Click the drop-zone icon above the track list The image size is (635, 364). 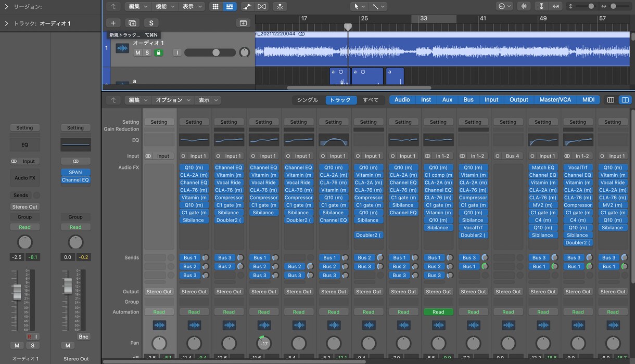243,23
